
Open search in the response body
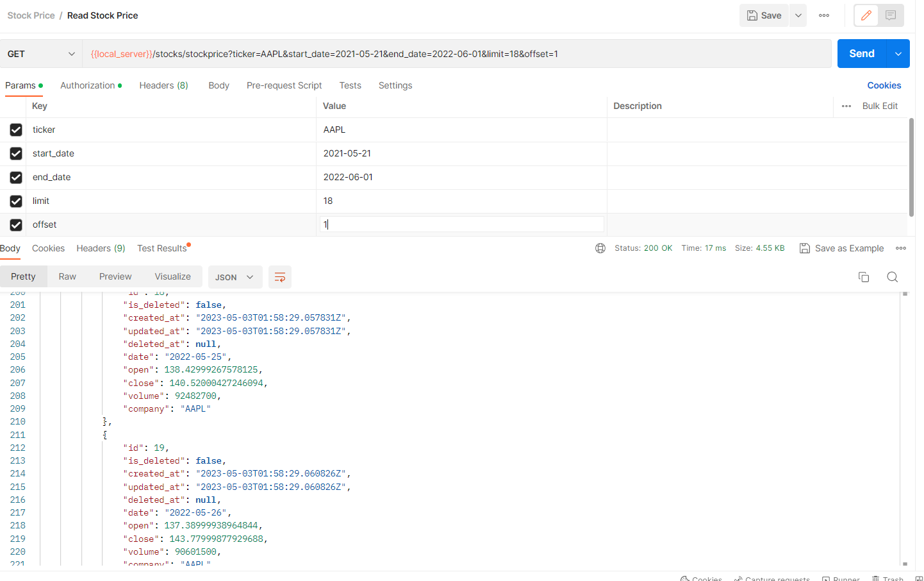(892, 276)
